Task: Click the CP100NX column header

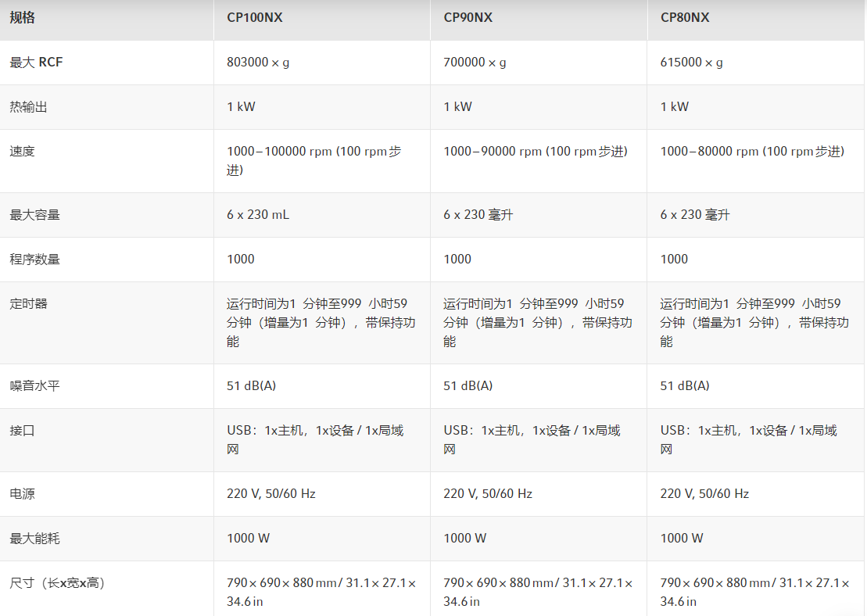Action: click(x=254, y=17)
